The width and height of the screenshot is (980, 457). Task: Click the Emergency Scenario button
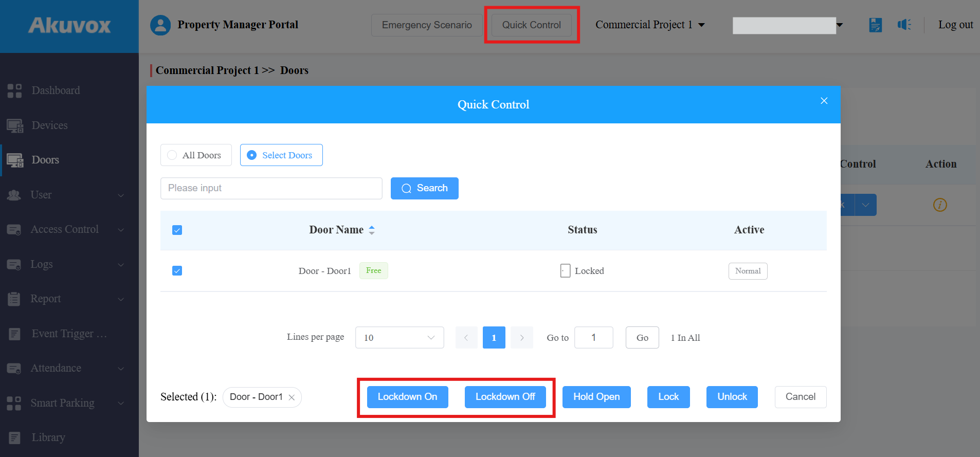[427, 25]
